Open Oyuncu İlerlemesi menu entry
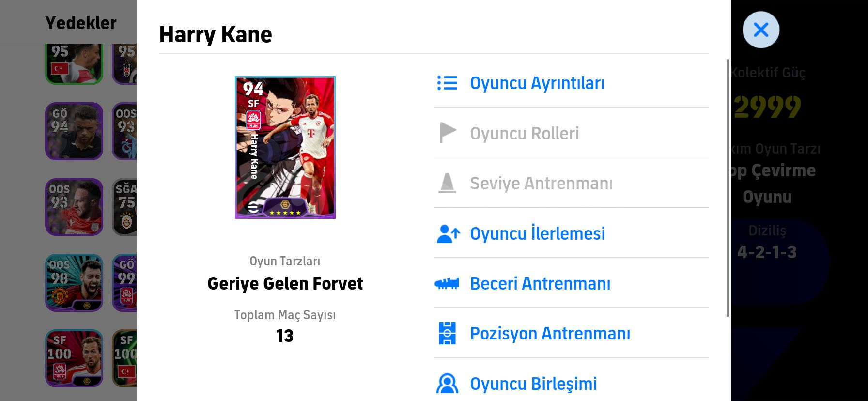The width and height of the screenshot is (868, 401). 537,233
